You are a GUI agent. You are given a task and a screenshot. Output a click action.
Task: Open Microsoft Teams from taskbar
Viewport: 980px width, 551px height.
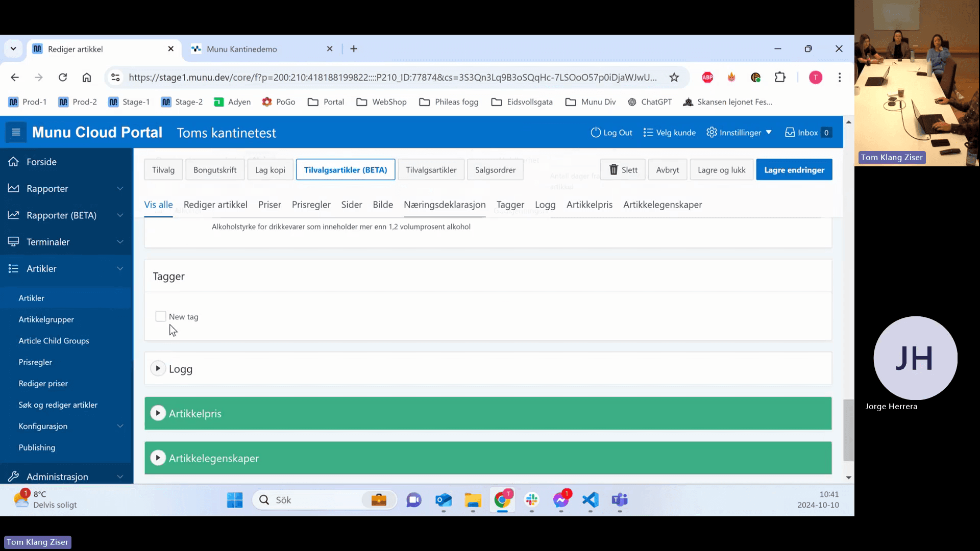tap(620, 500)
